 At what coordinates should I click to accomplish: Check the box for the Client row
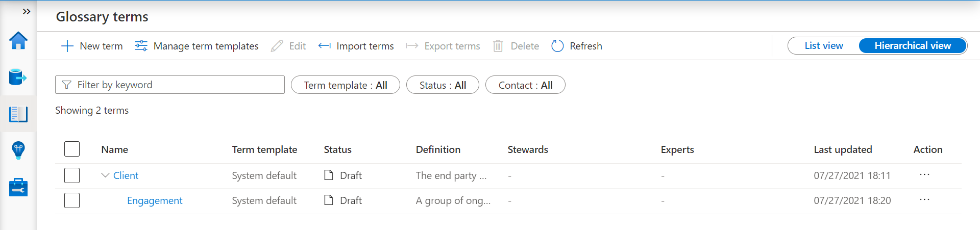tap(72, 175)
